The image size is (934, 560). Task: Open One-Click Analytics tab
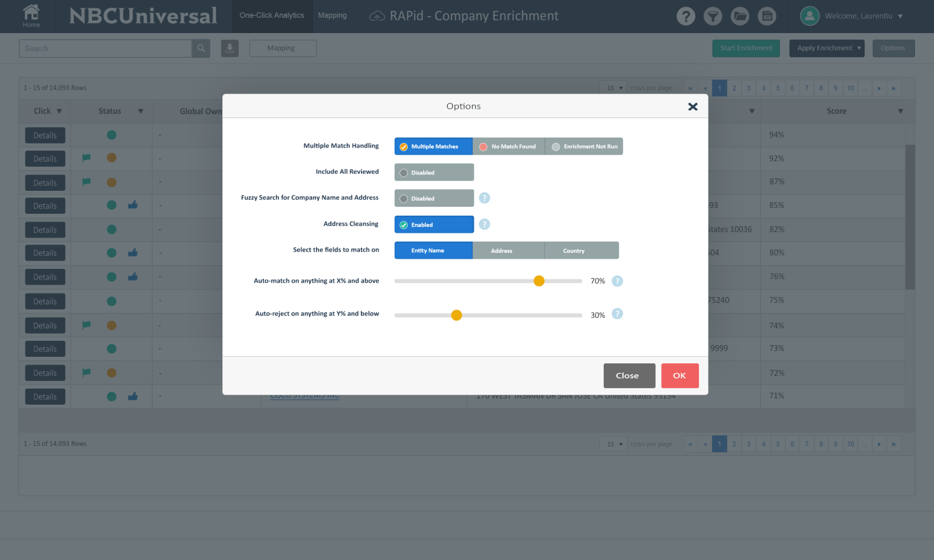[272, 15]
